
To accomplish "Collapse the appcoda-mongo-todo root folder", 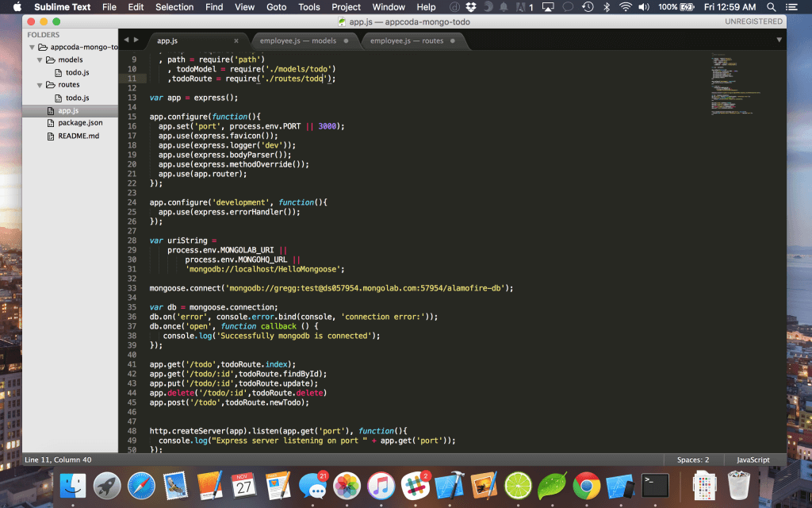I will (x=32, y=47).
